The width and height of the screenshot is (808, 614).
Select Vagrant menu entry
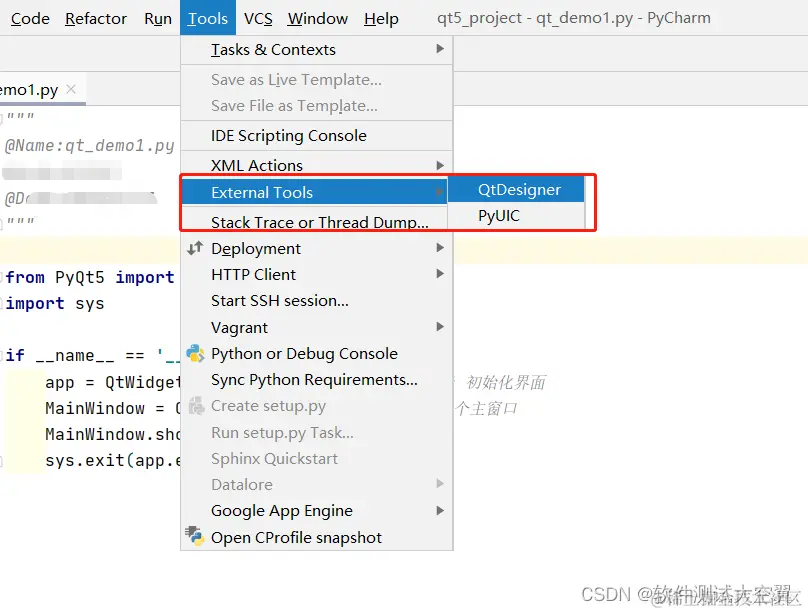click(x=316, y=328)
